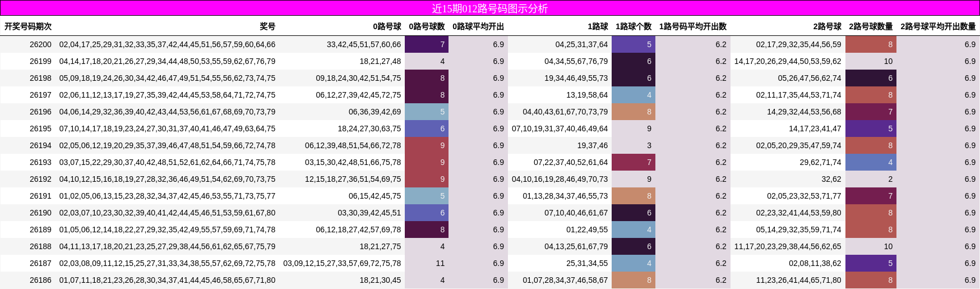Select period number 26198
Screen dimensions: 980x289
(40, 78)
